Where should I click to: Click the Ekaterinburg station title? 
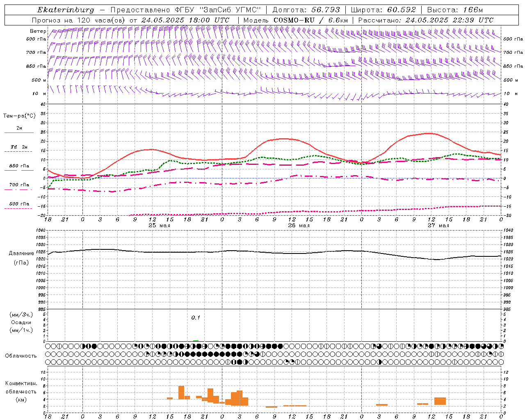point(66,10)
